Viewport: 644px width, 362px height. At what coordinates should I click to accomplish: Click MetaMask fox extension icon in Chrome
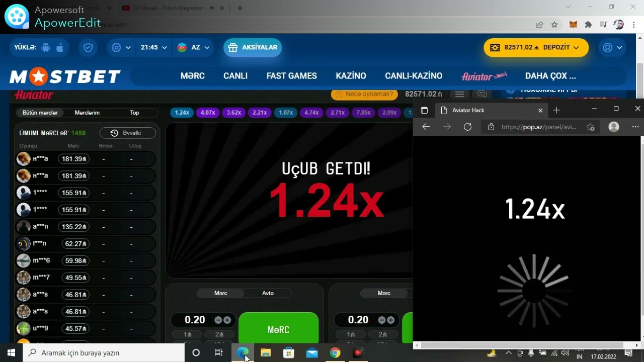pos(573,25)
